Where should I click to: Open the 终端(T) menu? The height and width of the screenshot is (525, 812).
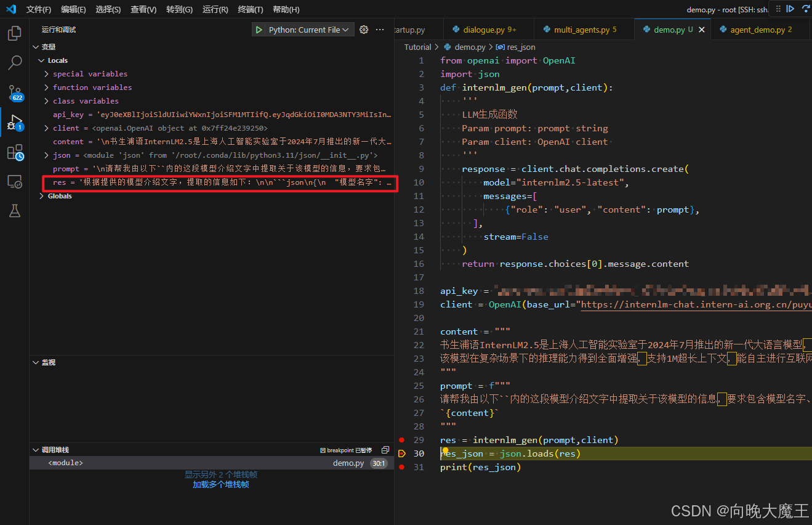[x=251, y=9]
